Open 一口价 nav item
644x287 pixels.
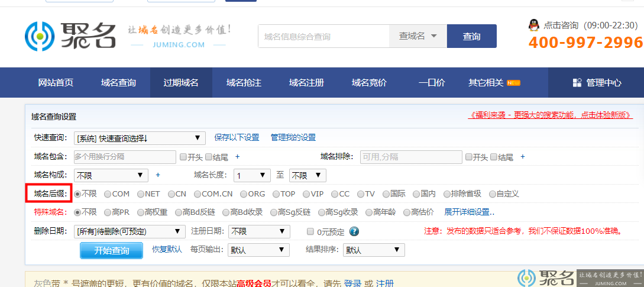432,83
